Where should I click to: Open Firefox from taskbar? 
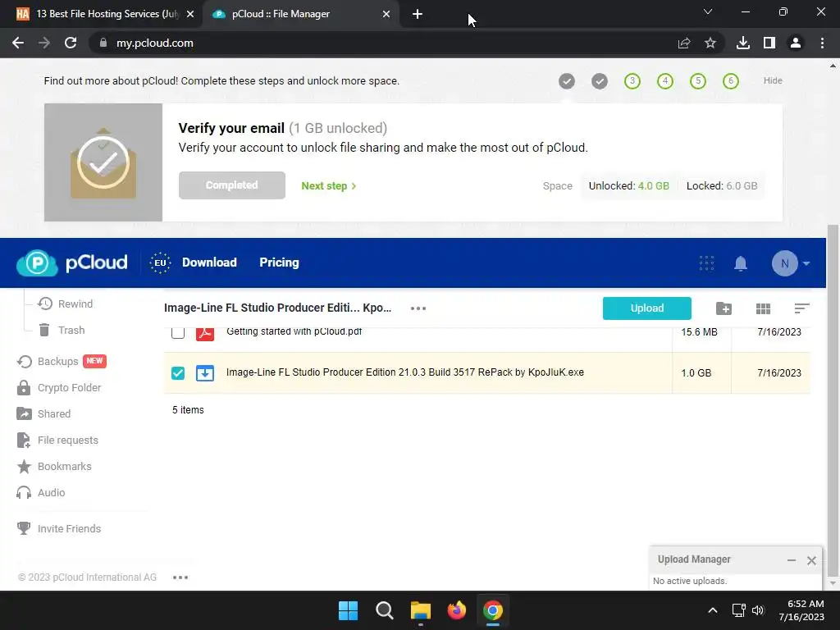click(x=456, y=610)
